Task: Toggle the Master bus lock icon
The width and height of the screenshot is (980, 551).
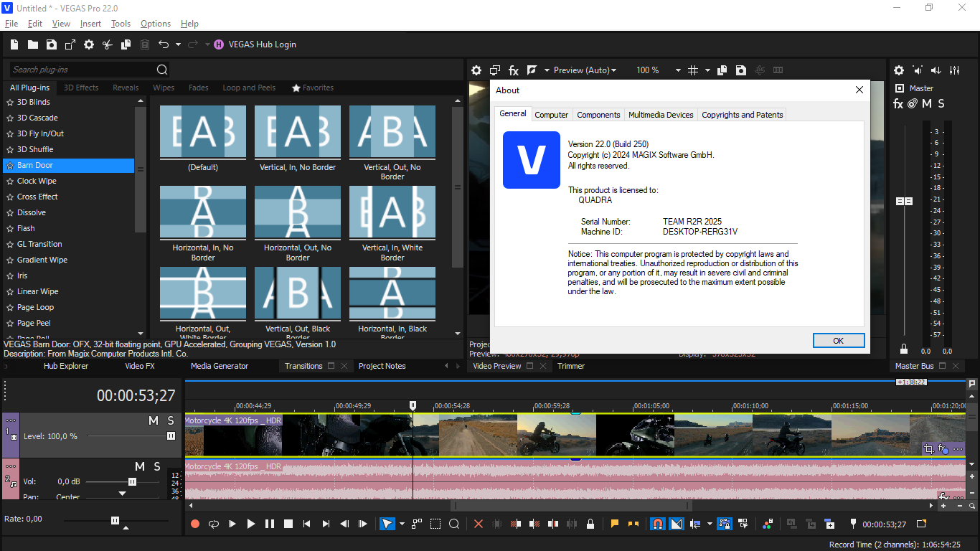Action: click(904, 349)
